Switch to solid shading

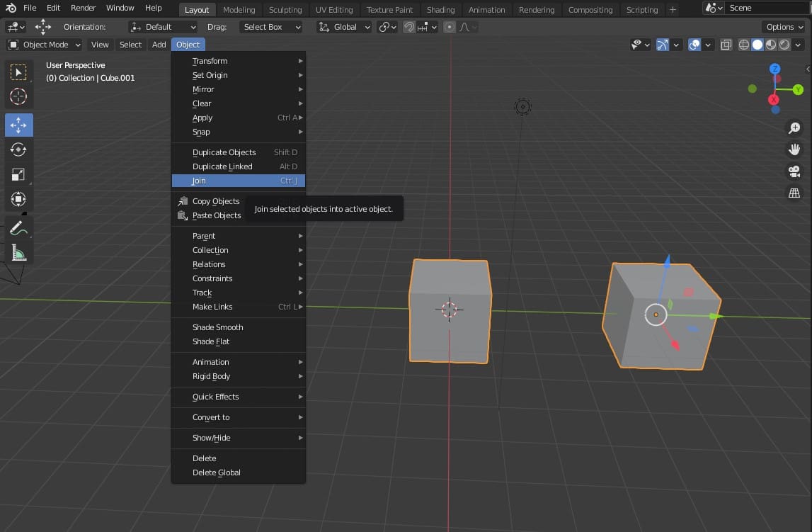757,45
